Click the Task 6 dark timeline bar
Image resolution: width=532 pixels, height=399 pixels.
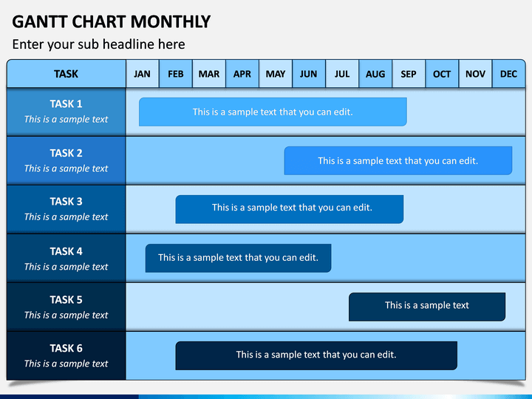click(316, 355)
